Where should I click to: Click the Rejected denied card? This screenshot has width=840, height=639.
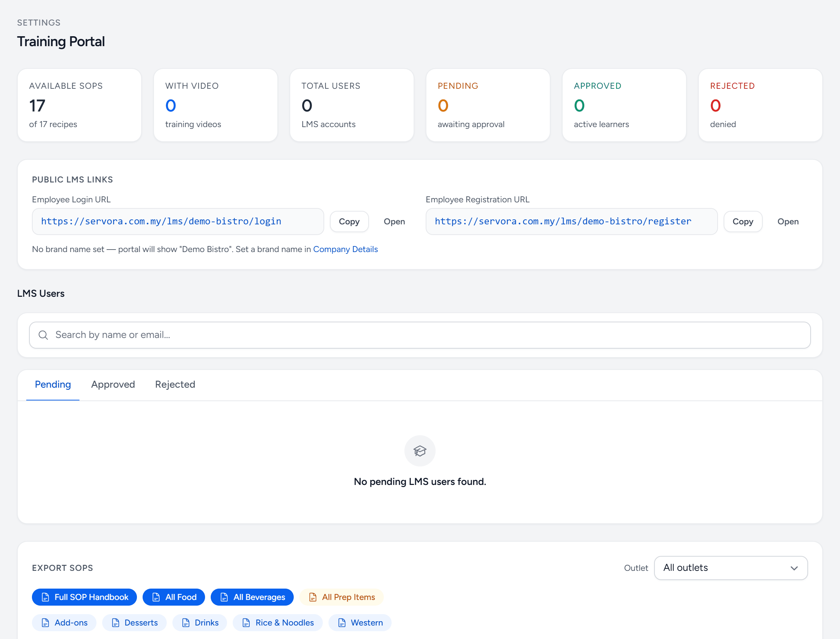click(x=760, y=105)
